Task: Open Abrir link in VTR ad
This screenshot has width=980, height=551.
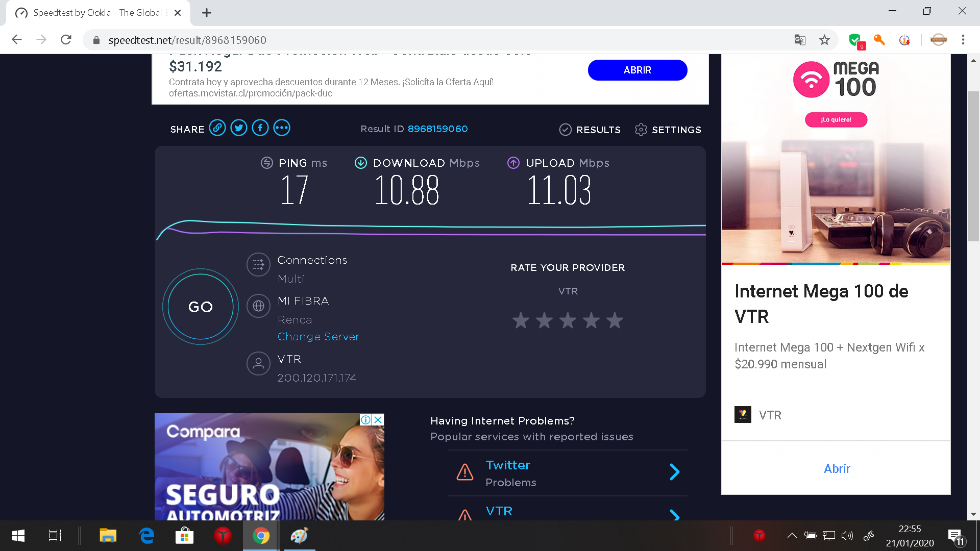Action: tap(837, 469)
